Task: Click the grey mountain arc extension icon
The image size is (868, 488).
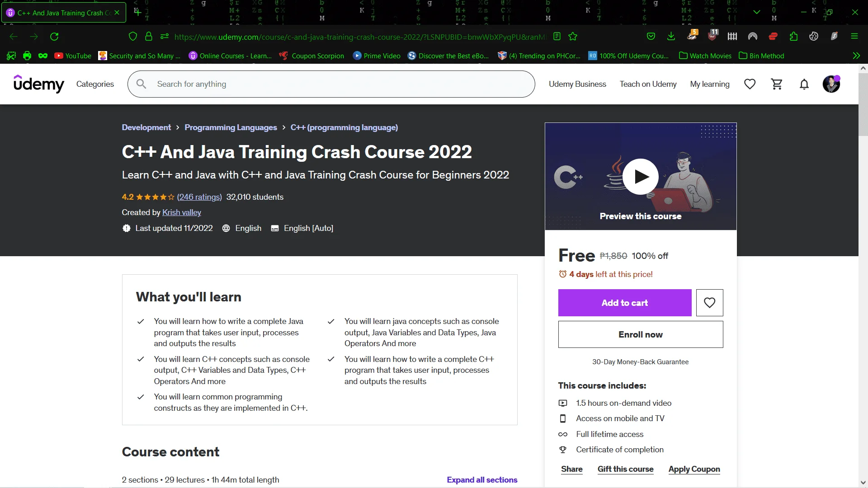Action: coord(753,37)
